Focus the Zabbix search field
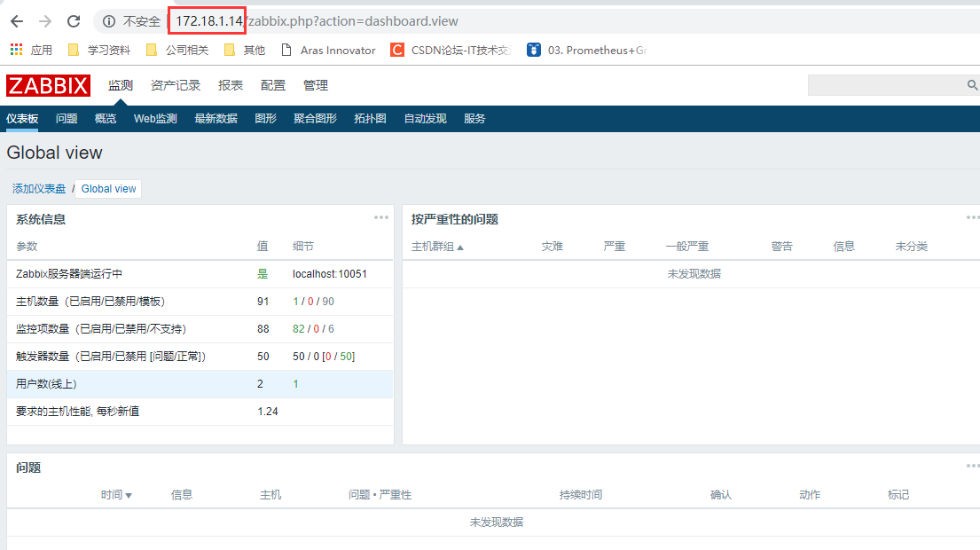This screenshot has width=980, height=550. (x=888, y=85)
